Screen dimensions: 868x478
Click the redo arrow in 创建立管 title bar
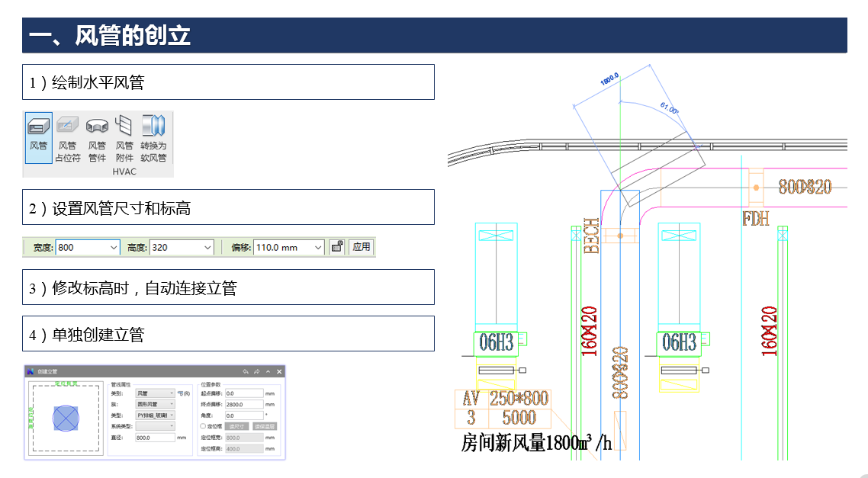(256, 371)
